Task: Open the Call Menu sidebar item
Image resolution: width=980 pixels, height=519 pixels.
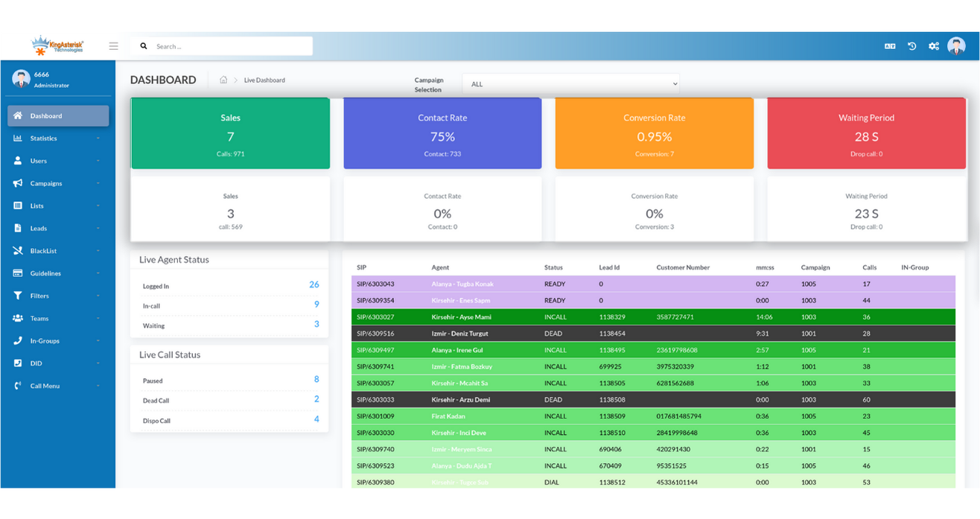Action: pyautogui.click(x=45, y=386)
